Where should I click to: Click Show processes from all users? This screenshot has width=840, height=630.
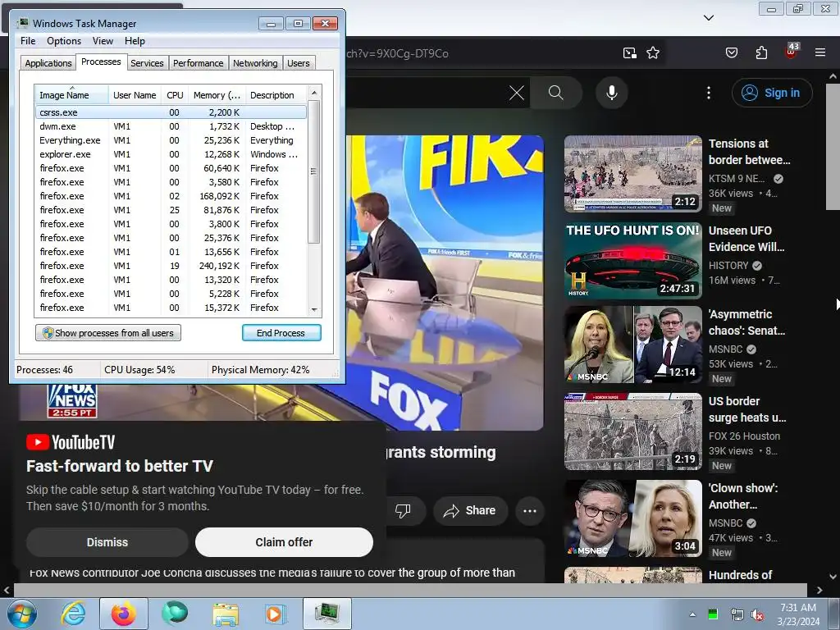[108, 333]
